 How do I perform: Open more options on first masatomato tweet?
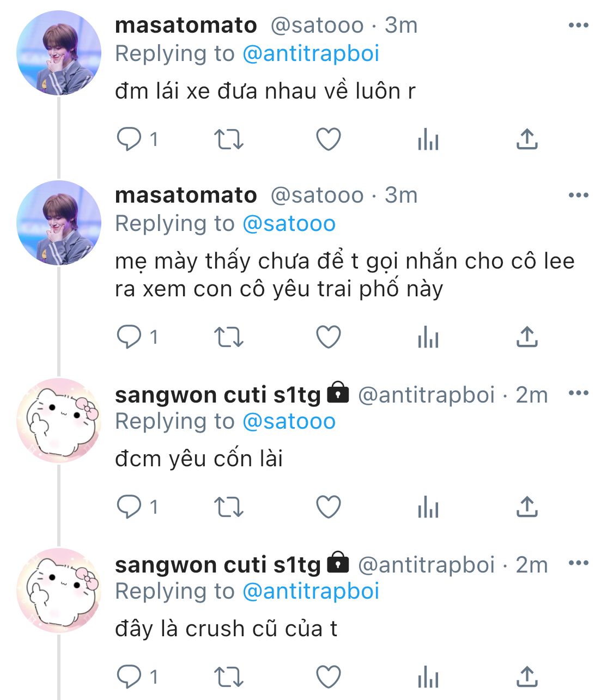[578, 25]
